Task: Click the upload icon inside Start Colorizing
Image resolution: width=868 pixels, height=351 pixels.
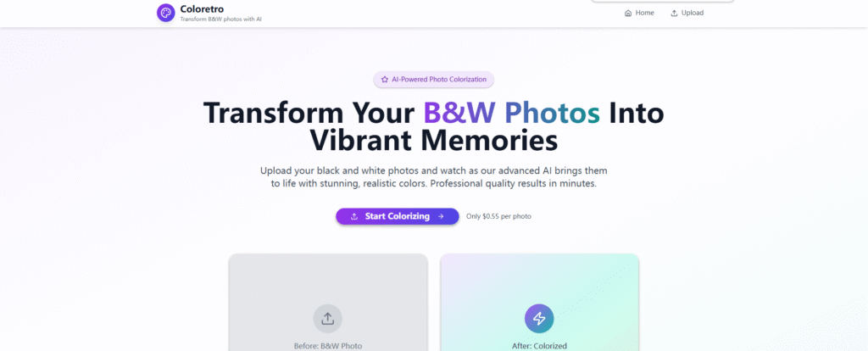Action: [x=354, y=216]
